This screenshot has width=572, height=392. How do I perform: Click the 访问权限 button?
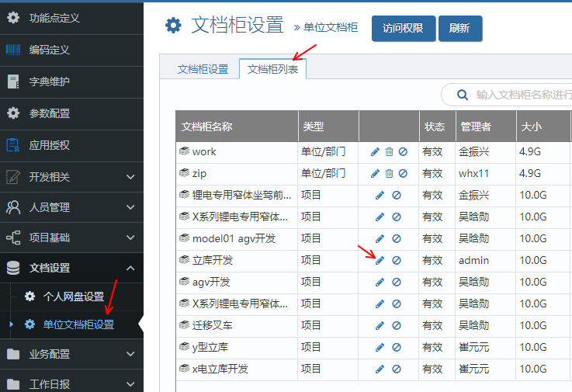pyautogui.click(x=403, y=28)
